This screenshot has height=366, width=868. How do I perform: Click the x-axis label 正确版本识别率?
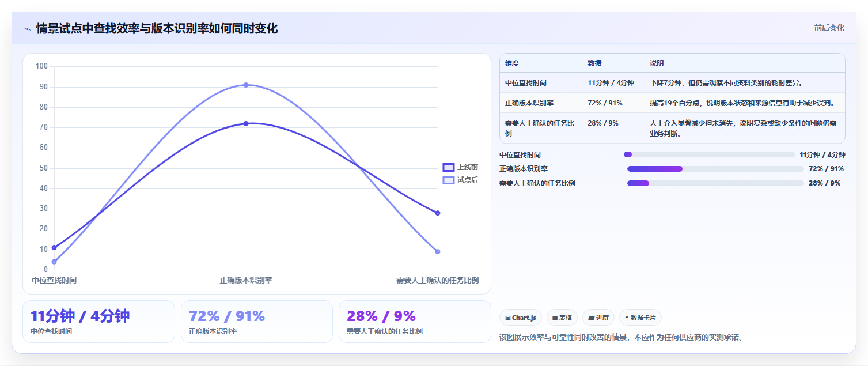246,280
